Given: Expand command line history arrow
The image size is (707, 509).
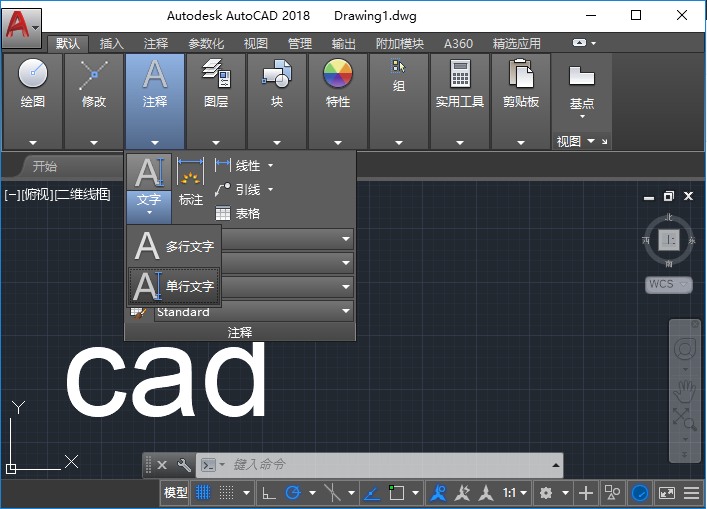Looking at the screenshot, I should click(556, 465).
